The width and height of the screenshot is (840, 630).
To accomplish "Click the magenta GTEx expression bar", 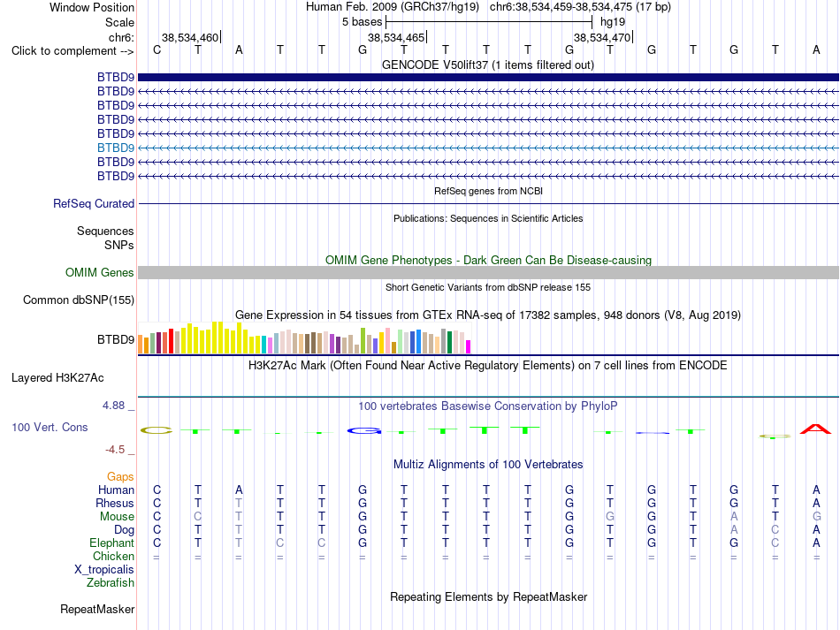I will pyautogui.click(x=468, y=347).
